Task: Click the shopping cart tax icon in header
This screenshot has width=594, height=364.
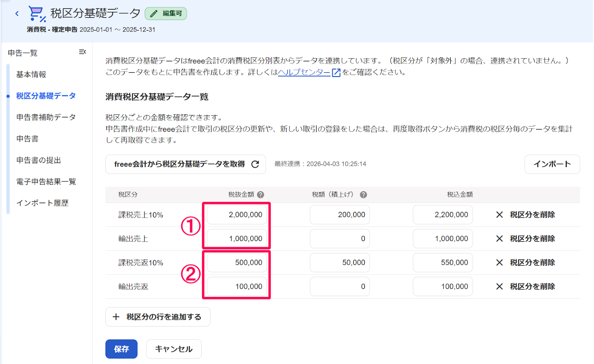Action: pyautogui.click(x=37, y=14)
